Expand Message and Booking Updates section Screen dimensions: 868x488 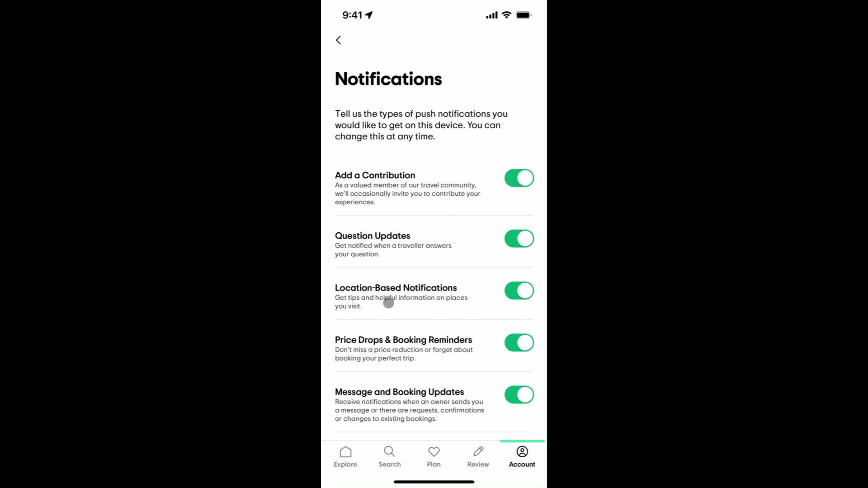pyautogui.click(x=400, y=391)
